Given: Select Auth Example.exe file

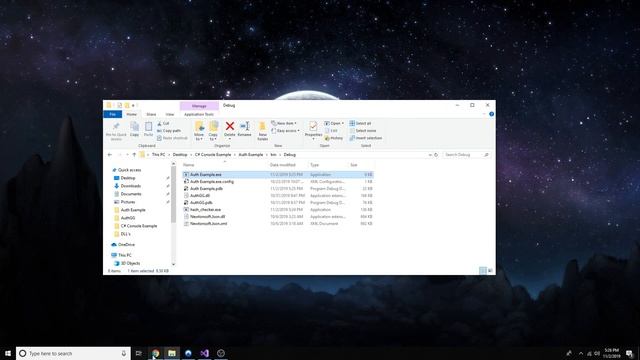Looking at the screenshot, I should point(278,174).
